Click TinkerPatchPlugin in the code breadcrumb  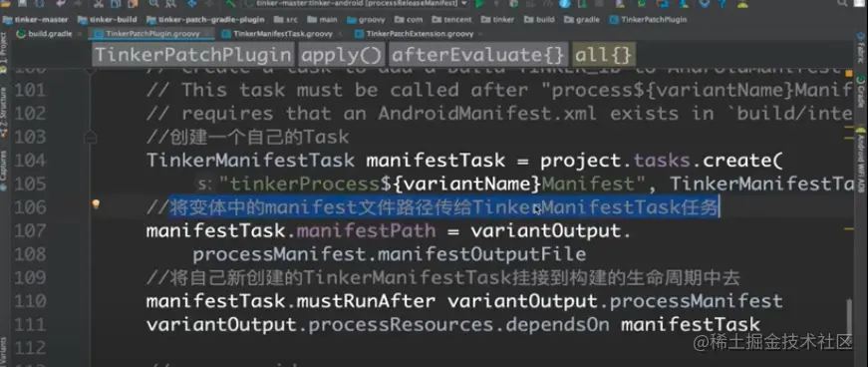pos(192,55)
